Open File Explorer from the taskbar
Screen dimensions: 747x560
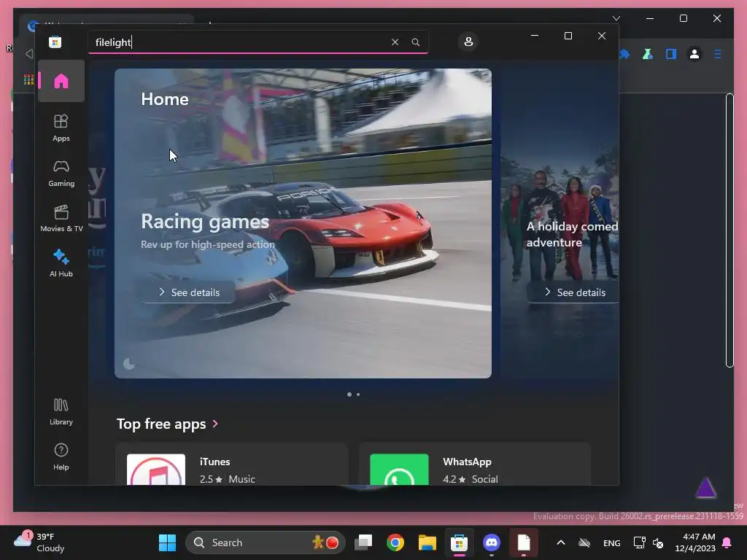tap(427, 542)
